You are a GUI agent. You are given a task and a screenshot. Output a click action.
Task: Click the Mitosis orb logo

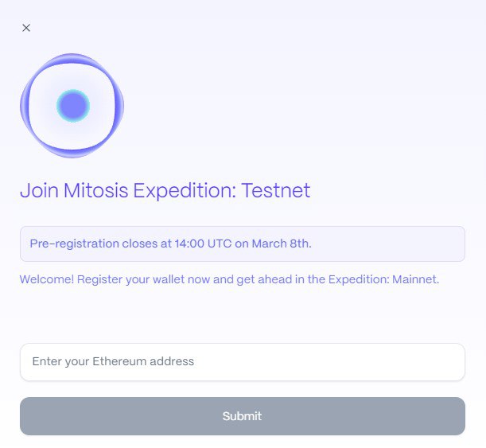point(72,106)
